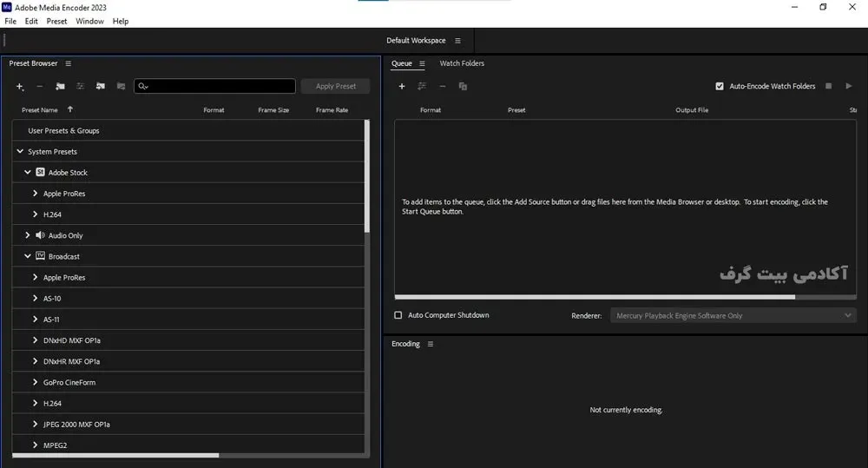Click the Export Presets icon

pyautogui.click(x=121, y=87)
